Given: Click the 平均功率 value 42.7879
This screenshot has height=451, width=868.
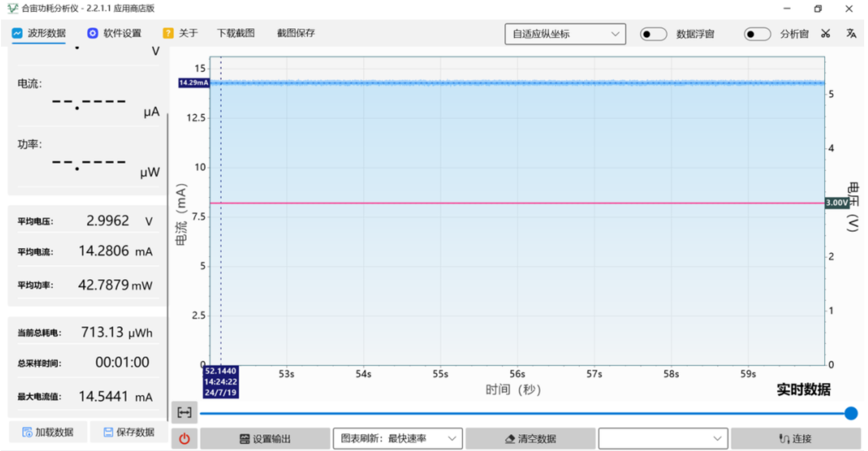Looking at the screenshot, I should (x=104, y=285).
